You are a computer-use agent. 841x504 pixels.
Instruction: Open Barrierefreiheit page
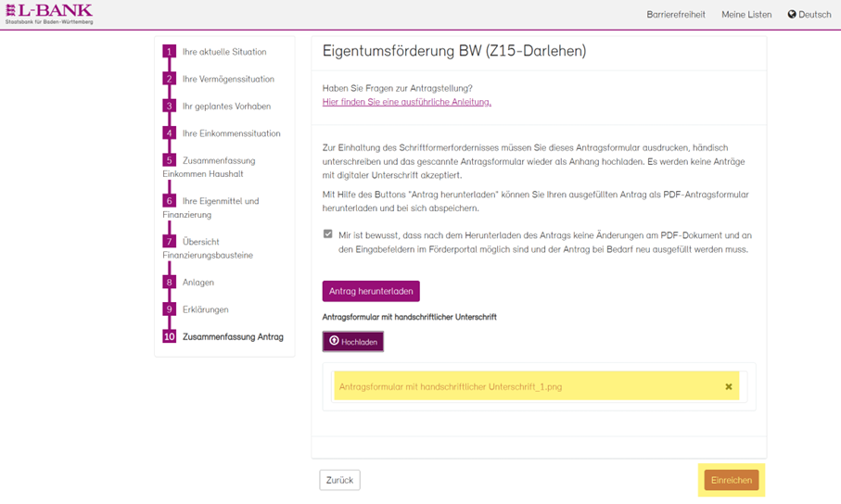[x=675, y=15]
